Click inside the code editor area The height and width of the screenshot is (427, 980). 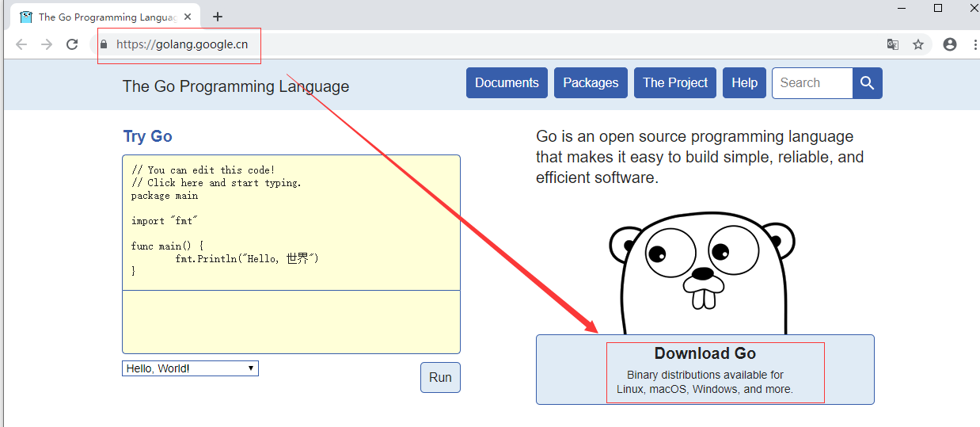(291, 223)
